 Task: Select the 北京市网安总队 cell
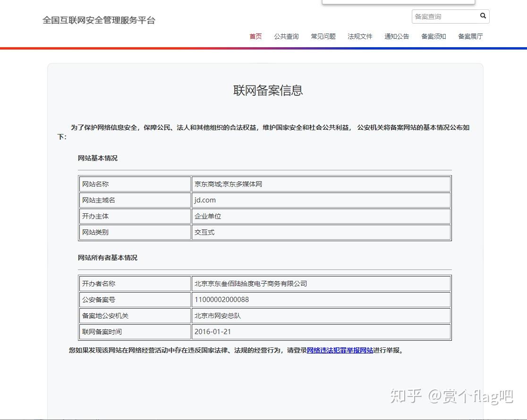point(321,316)
